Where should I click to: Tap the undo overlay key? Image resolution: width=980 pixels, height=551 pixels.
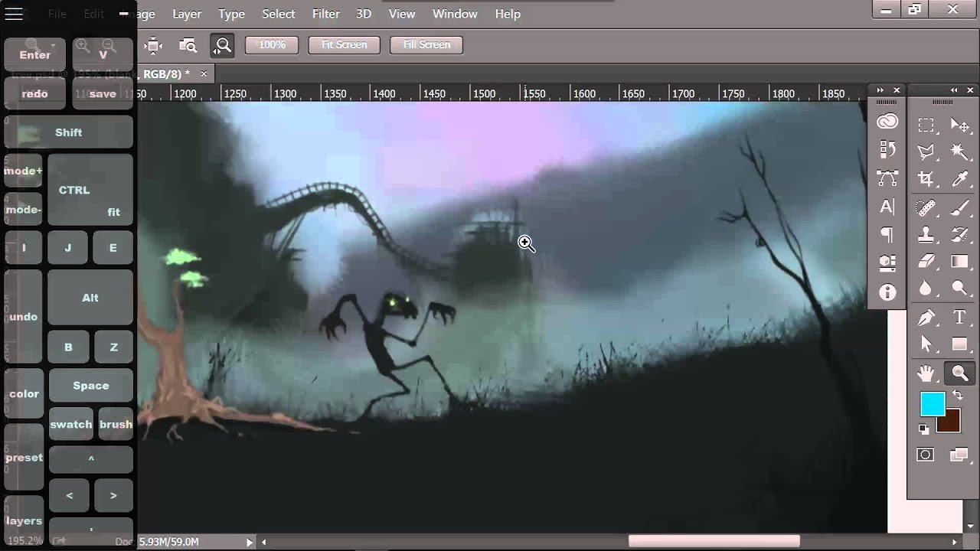24,317
